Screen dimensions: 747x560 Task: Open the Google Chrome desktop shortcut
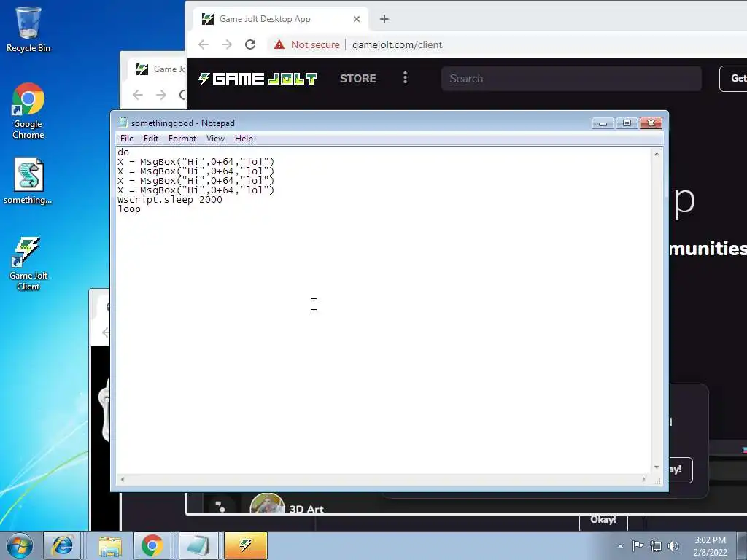click(x=28, y=111)
